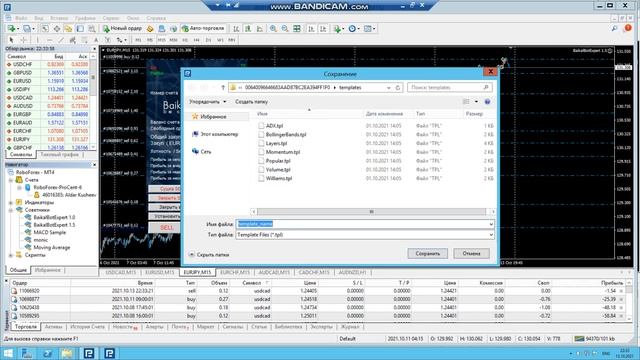Select the Text (A) drawing tool

(96, 40)
